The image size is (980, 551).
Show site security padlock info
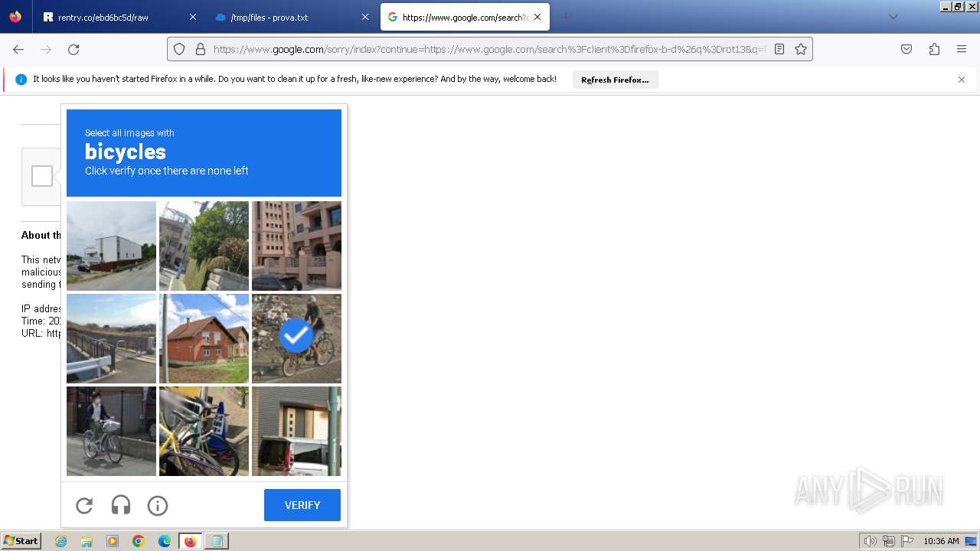201,49
